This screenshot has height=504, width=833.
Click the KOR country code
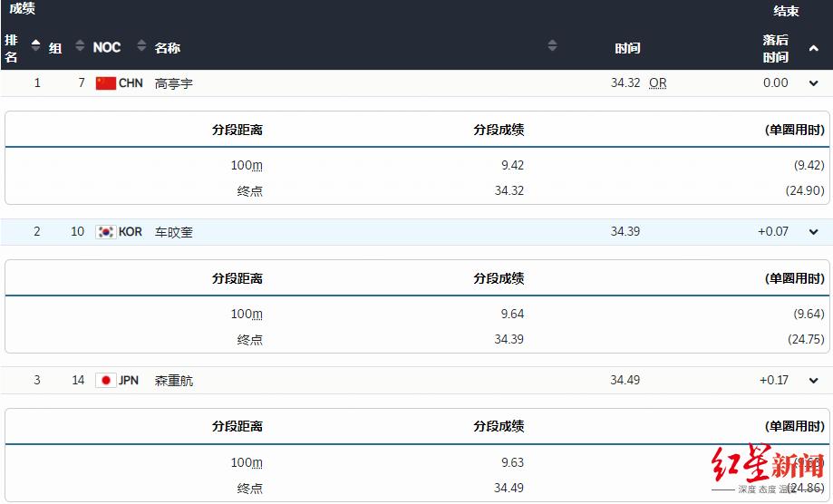tap(131, 232)
